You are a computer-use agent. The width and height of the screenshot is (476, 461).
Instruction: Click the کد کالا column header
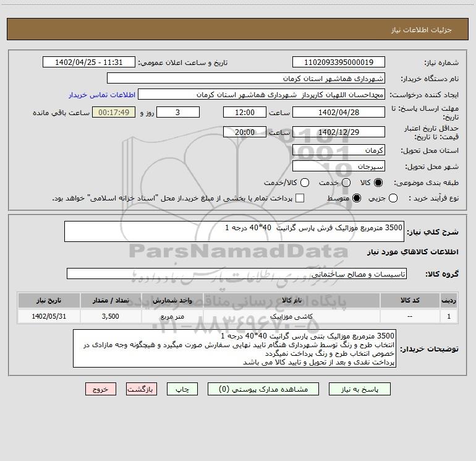pos(410,301)
